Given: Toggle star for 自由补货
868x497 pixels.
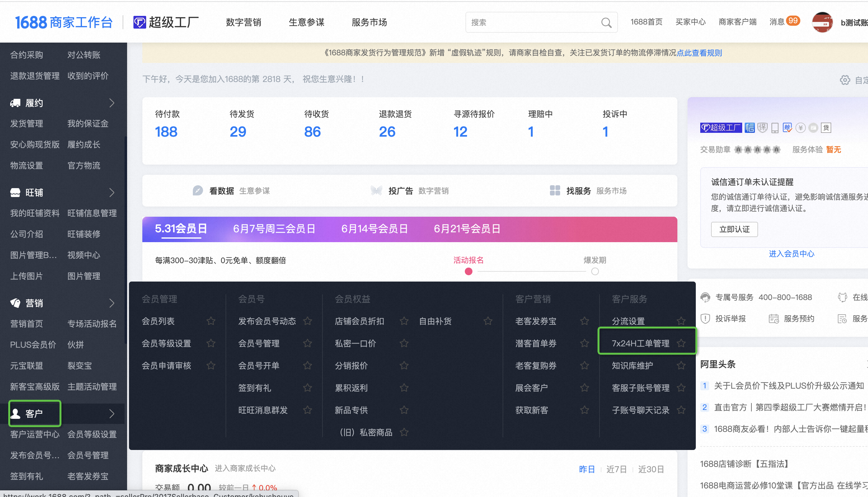Looking at the screenshot, I should pyautogui.click(x=488, y=321).
